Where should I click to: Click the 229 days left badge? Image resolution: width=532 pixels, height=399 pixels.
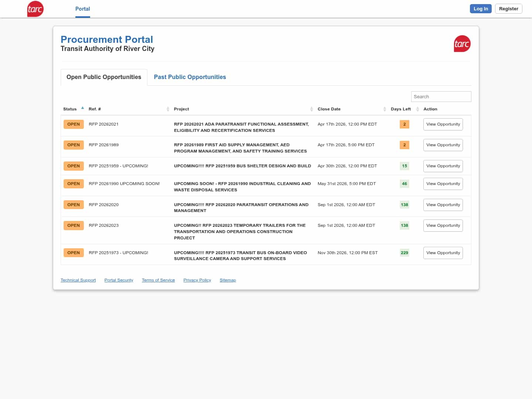click(x=404, y=253)
